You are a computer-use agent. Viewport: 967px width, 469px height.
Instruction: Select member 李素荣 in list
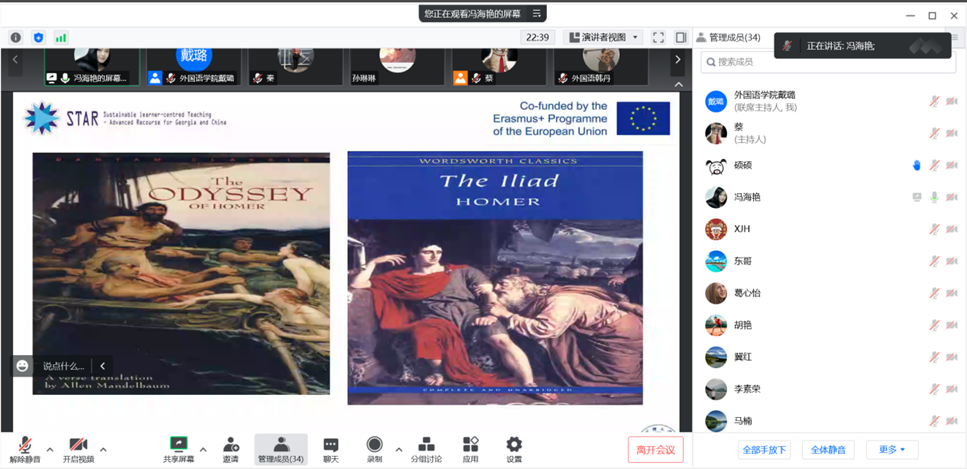tap(831, 389)
